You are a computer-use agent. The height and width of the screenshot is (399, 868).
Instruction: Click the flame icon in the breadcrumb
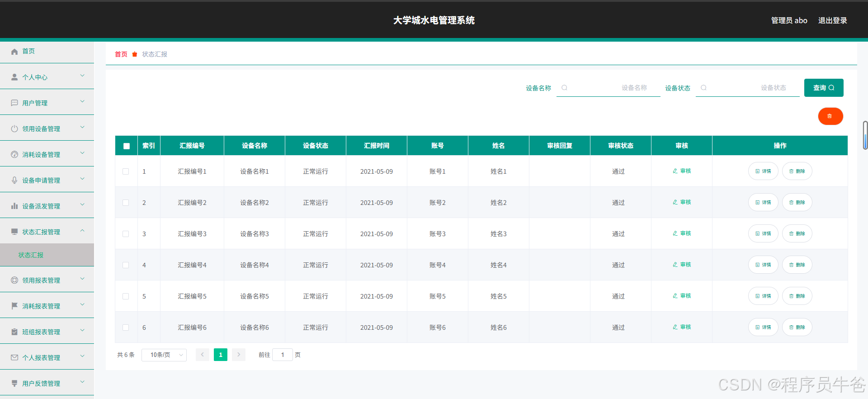click(135, 54)
